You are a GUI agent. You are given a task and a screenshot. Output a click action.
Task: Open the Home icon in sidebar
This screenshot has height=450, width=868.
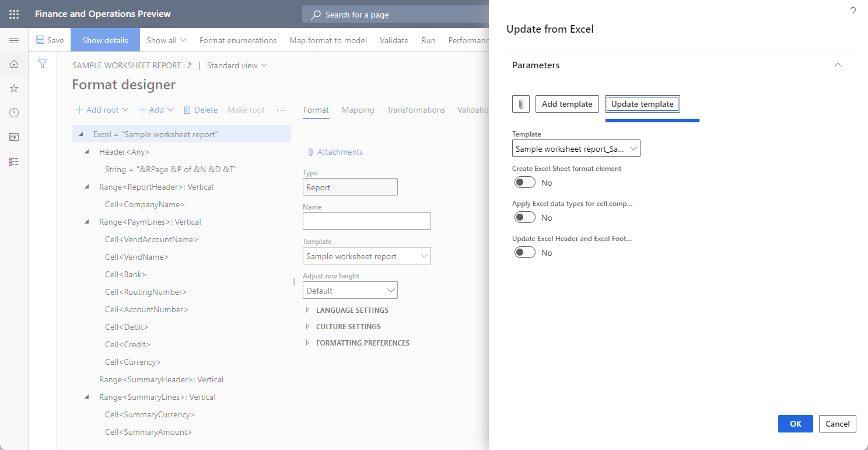point(14,64)
